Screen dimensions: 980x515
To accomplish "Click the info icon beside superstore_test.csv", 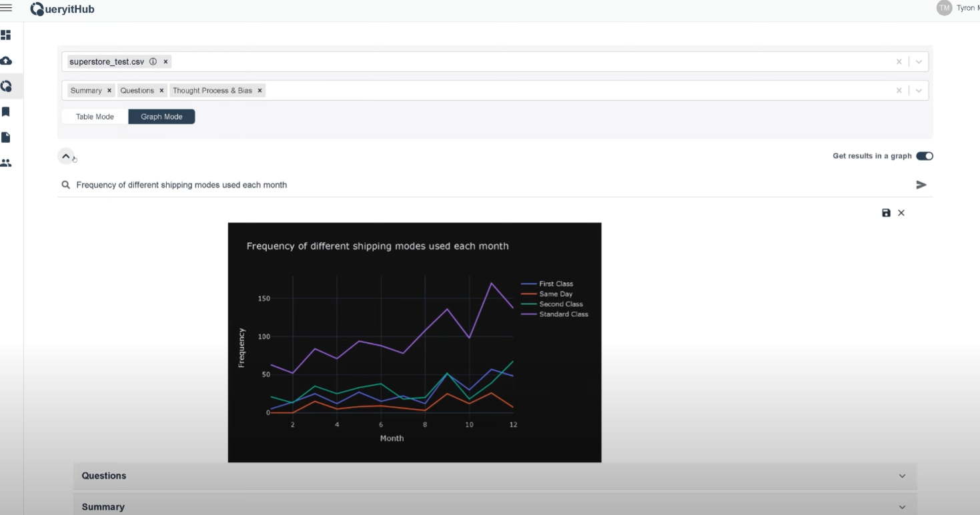I will [153, 61].
